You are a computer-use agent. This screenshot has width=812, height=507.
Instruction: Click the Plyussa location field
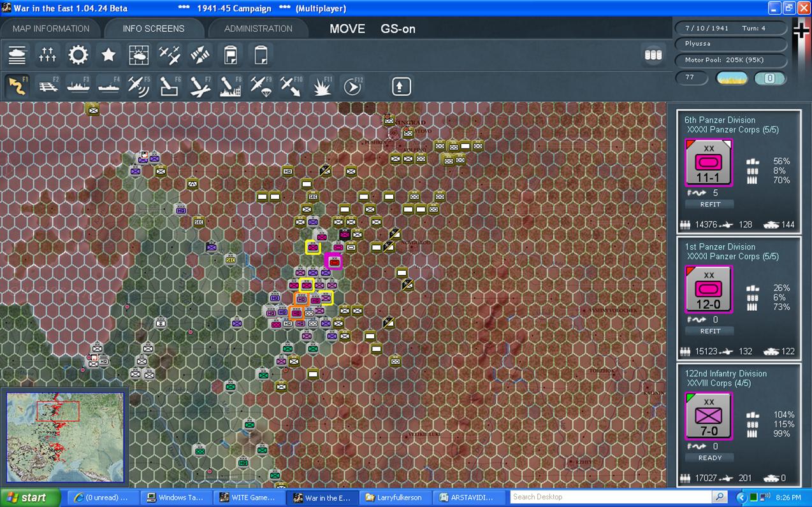[x=731, y=44]
